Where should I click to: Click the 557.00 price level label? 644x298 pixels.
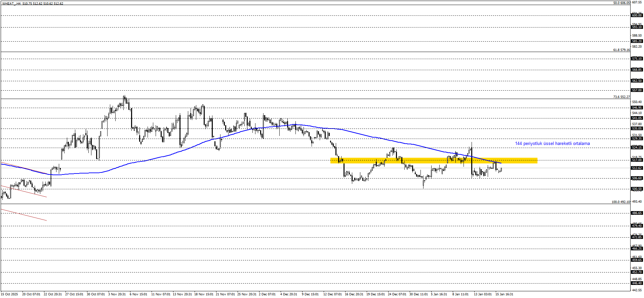click(x=637, y=90)
